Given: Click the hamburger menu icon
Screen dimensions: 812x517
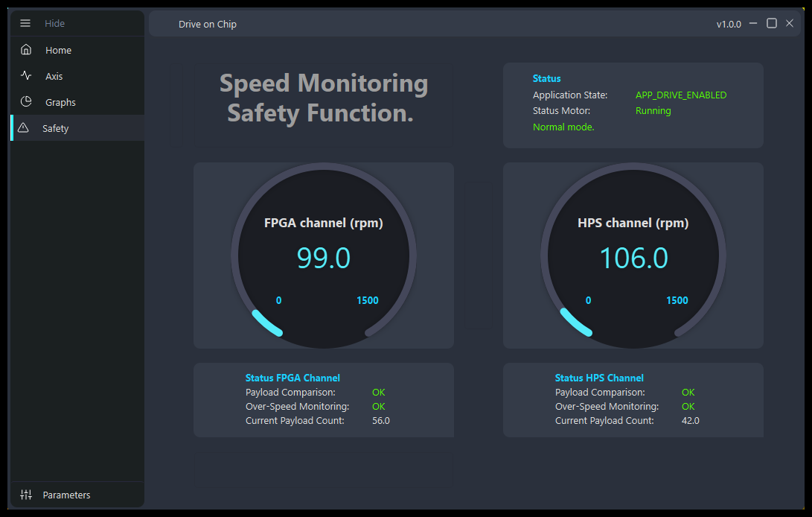Looking at the screenshot, I should (x=25, y=23).
